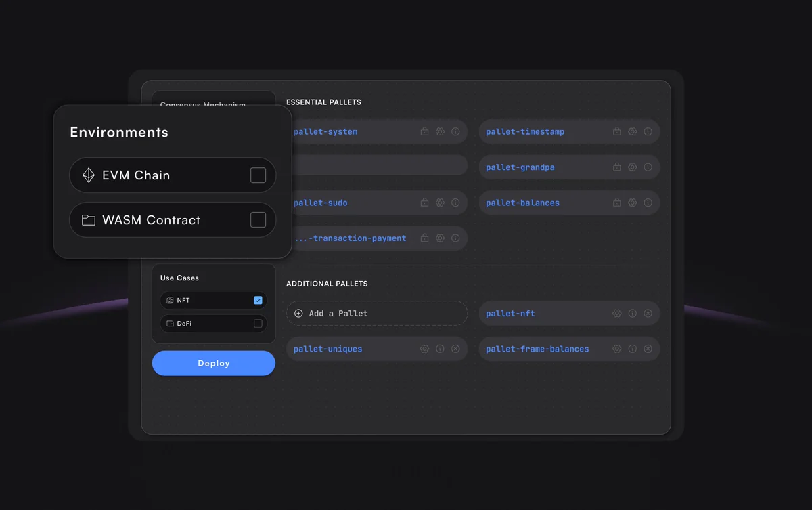Show info for pallet-frame-balances
Screen dimensions: 812x510
click(x=632, y=349)
